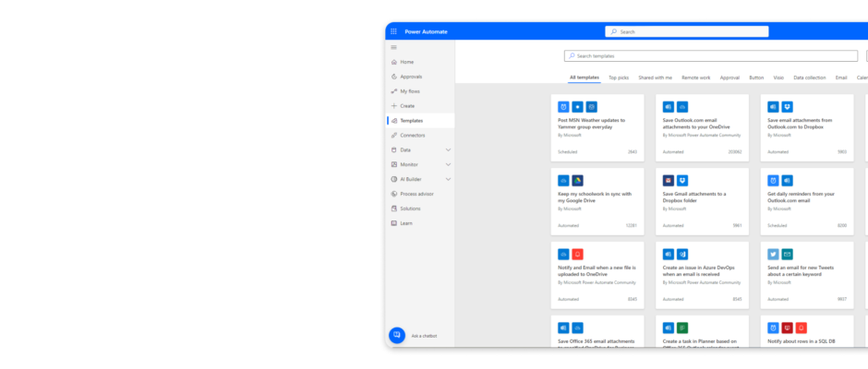Image resolution: width=868 pixels, height=369 pixels.
Task: Open Templates in the sidebar
Action: [420, 121]
